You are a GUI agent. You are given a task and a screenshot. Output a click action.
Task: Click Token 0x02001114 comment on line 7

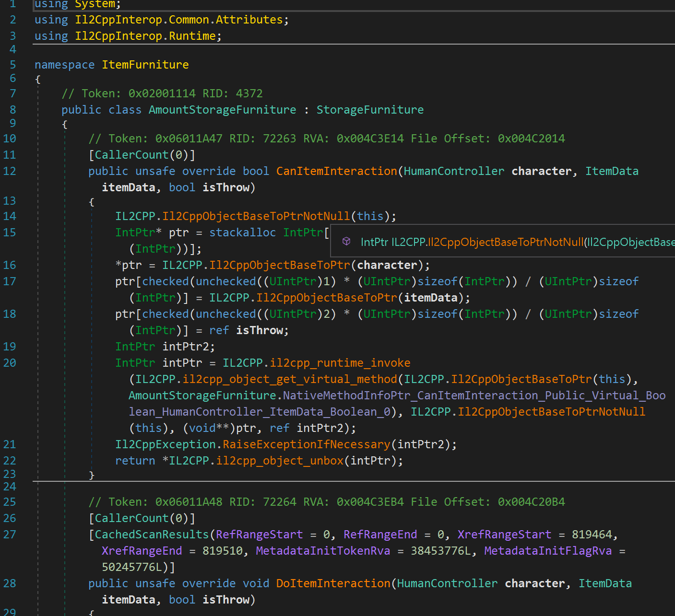162,93
